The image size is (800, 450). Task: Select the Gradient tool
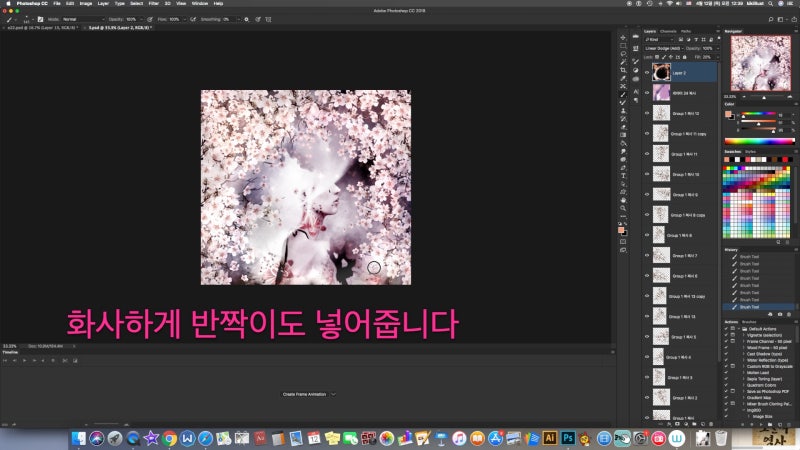pos(623,135)
